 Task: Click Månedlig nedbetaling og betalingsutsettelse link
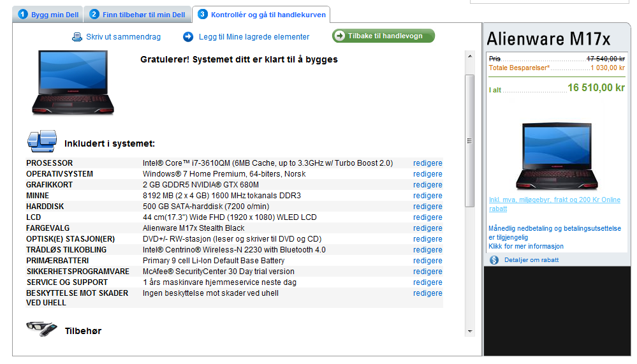(555, 233)
